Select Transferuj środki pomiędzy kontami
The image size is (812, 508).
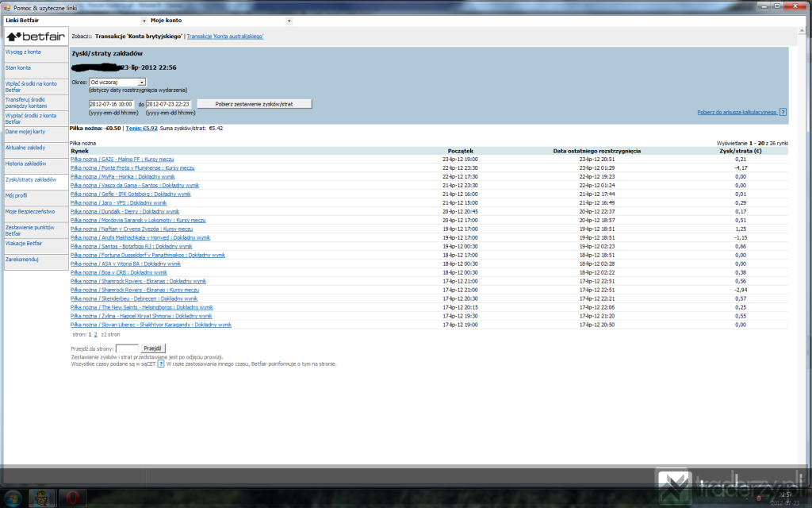coord(26,102)
